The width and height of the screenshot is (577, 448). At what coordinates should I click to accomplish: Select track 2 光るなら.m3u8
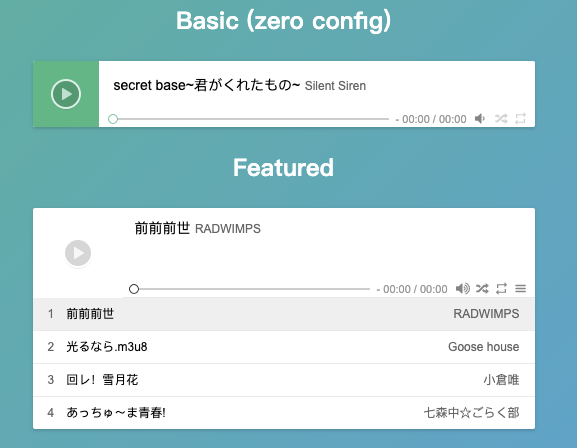coord(284,347)
